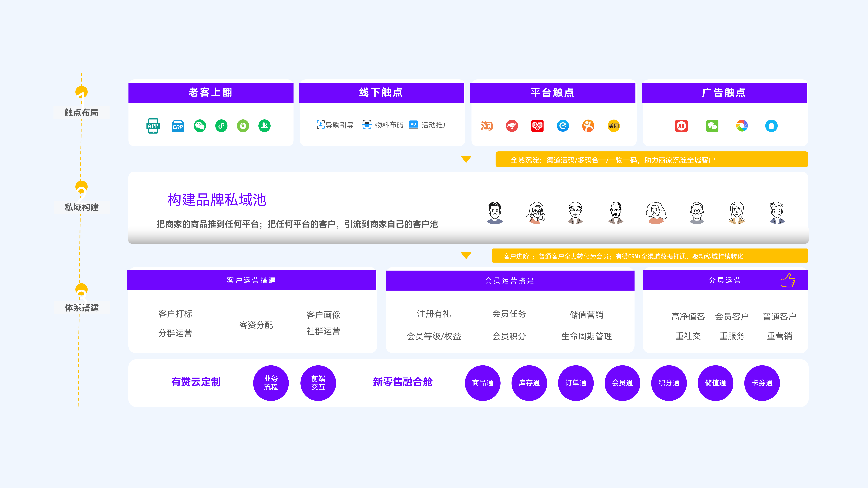
Task: Open the 会员通 circle button
Action: tap(622, 383)
